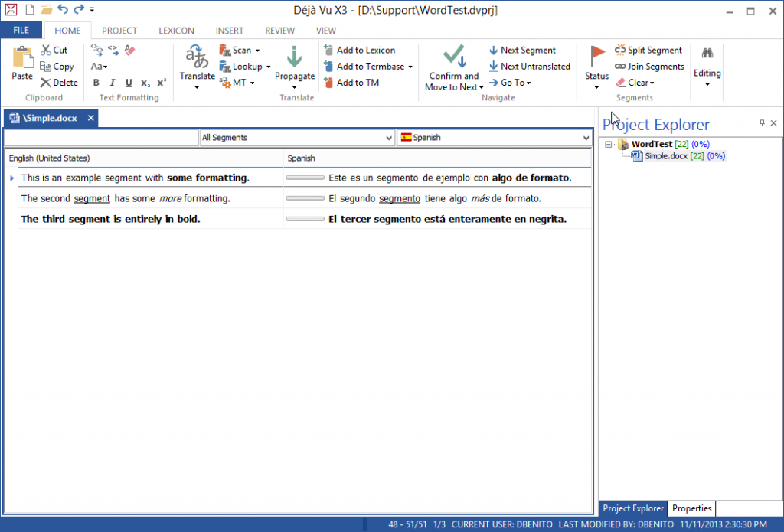Click Add to TM
The image size is (784, 532).
pyautogui.click(x=351, y=83)
